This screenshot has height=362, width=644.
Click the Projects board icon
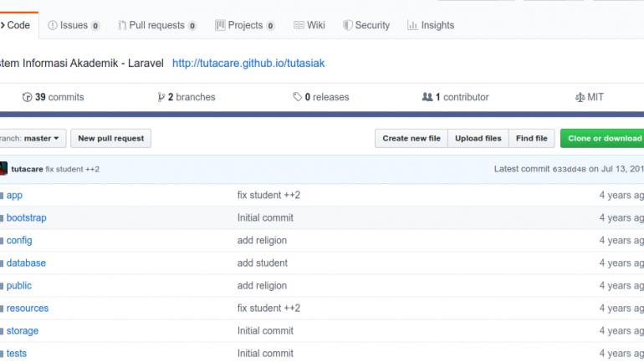tap(220, 25)
